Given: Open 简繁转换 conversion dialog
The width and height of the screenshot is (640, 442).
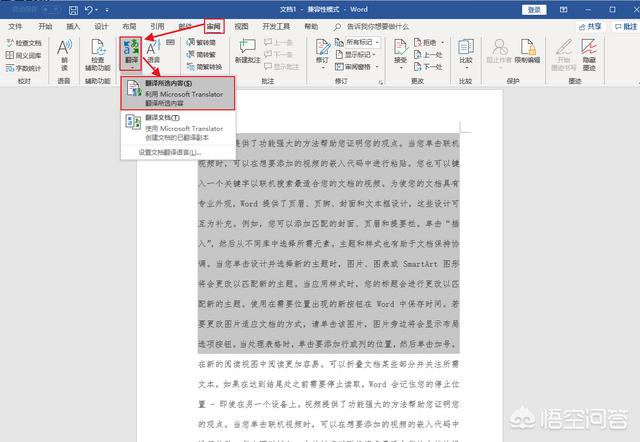Looking at the screenshot, I should point(204,67).
